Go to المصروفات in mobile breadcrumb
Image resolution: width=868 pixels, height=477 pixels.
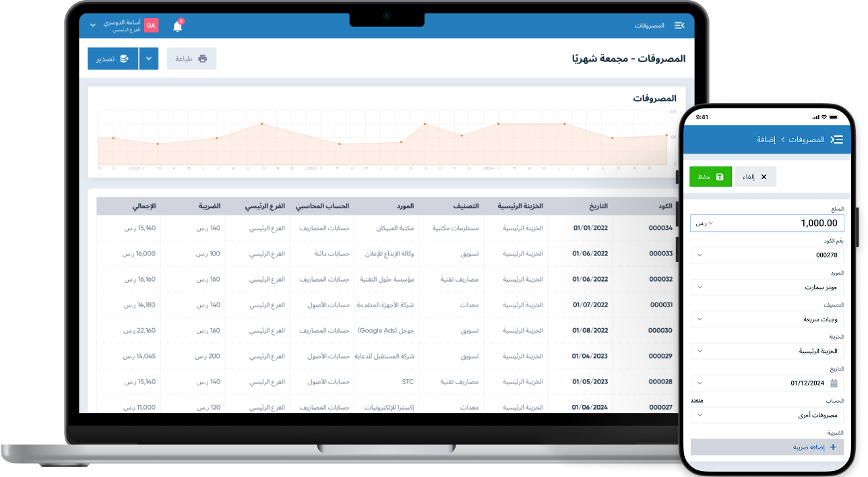pyautogui.click(x=807, y=139)
